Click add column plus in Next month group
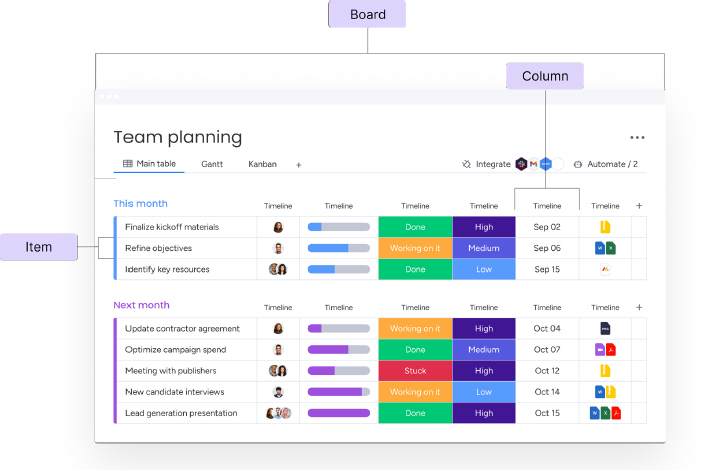This screenshot has height=470, width=705. pos(639,308)
